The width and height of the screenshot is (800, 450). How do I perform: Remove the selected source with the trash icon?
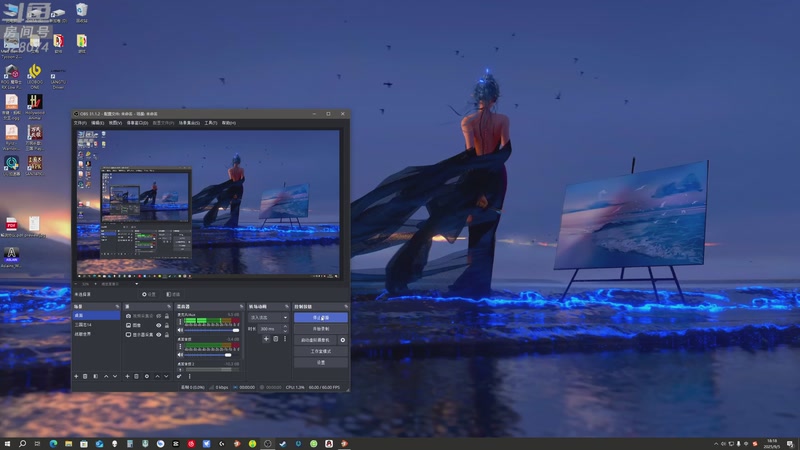coord(136,377)
